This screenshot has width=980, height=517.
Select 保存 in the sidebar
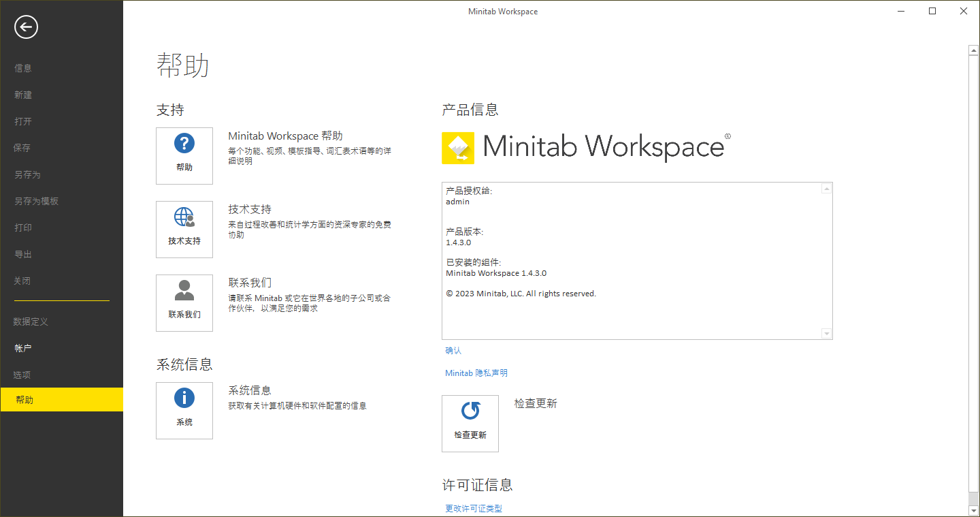tap(22, 148)
